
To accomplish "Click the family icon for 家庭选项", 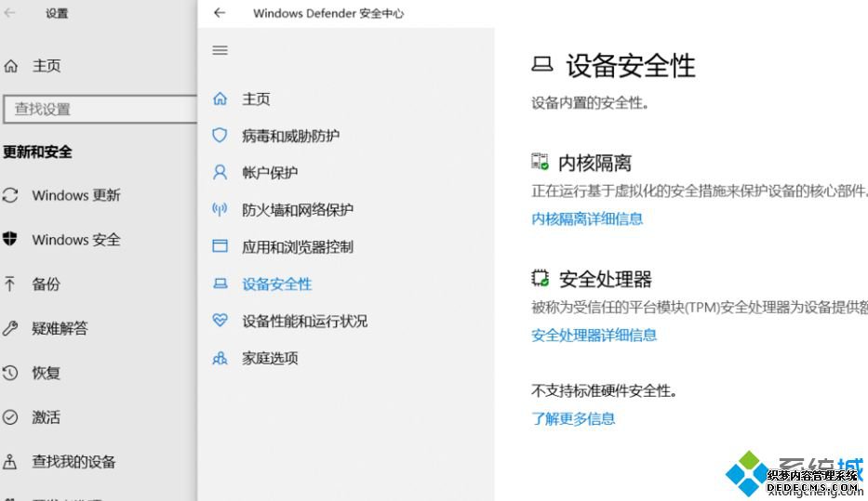I will pos(220,359).
